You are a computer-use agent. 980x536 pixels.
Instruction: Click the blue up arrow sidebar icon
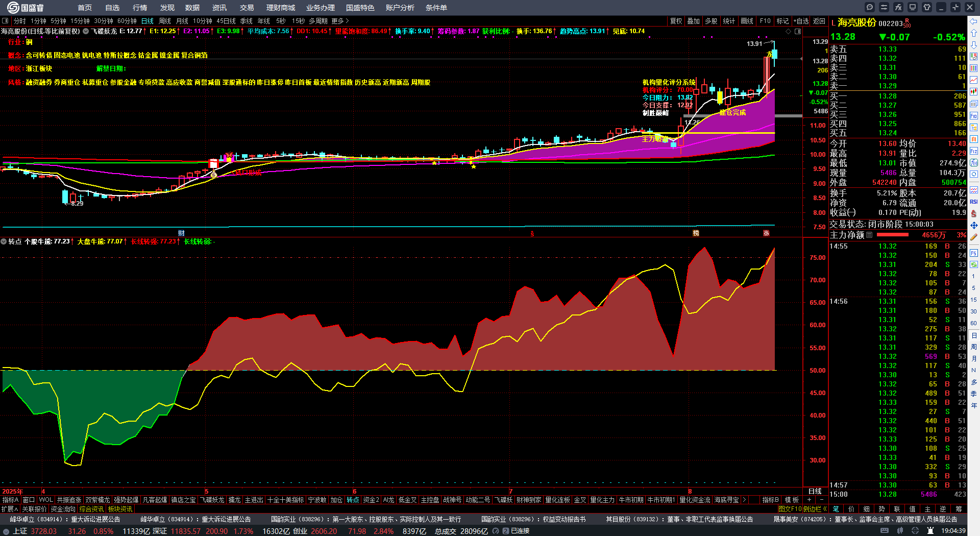[x=974, y=33]
